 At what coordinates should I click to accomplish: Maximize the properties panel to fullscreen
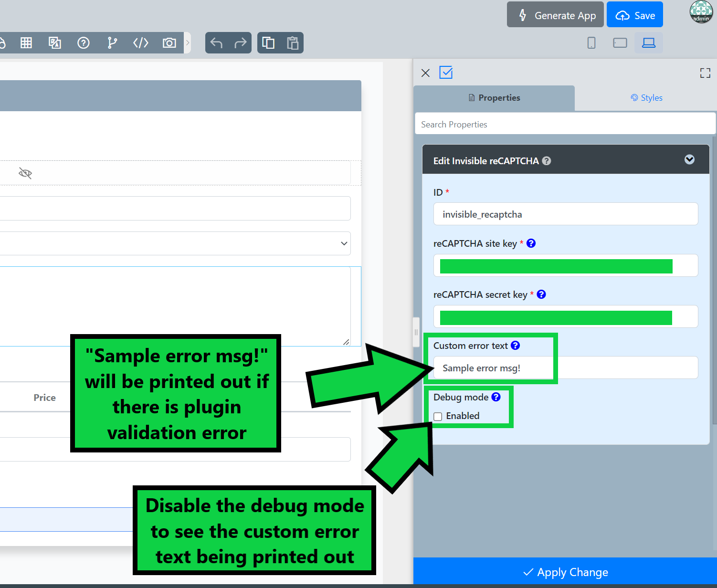pos(705,73)
